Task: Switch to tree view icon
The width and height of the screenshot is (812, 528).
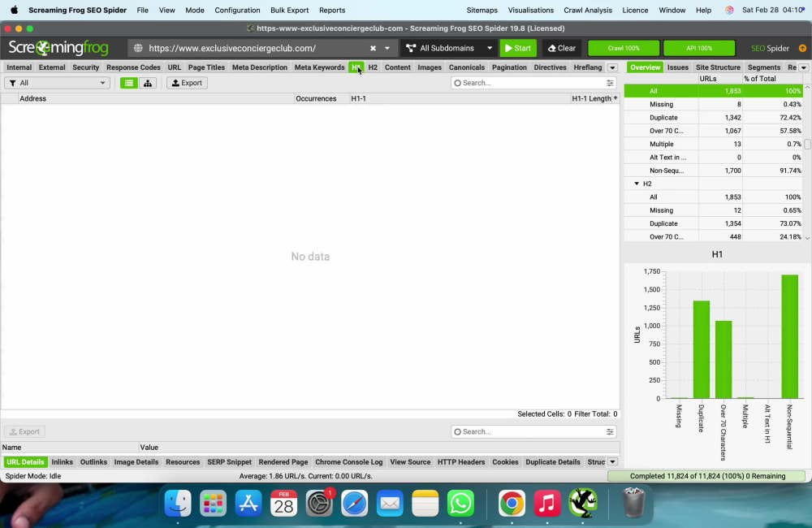Action: click(x=148, y=83)
